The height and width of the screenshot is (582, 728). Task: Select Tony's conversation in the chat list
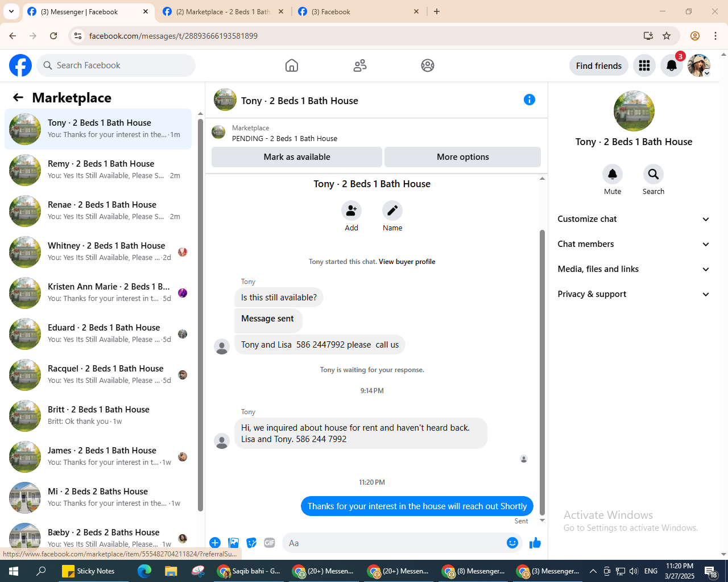coord(98,129)
